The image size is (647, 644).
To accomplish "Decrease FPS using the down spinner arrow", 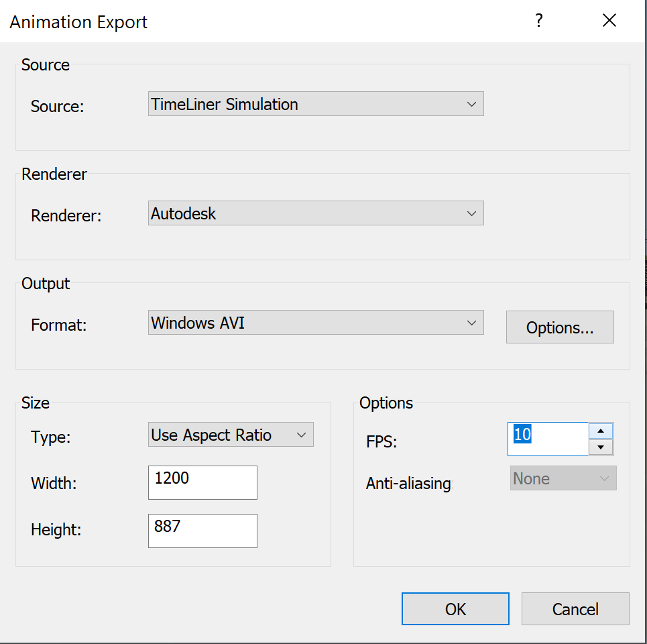I will (601, 447).
